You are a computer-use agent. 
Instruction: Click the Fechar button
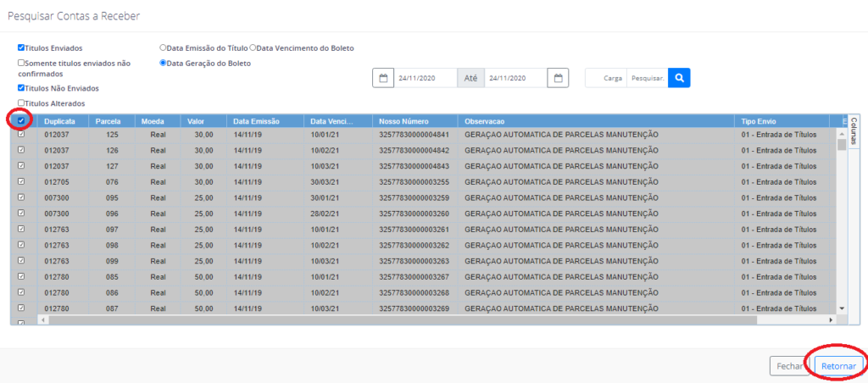point(790,366)
